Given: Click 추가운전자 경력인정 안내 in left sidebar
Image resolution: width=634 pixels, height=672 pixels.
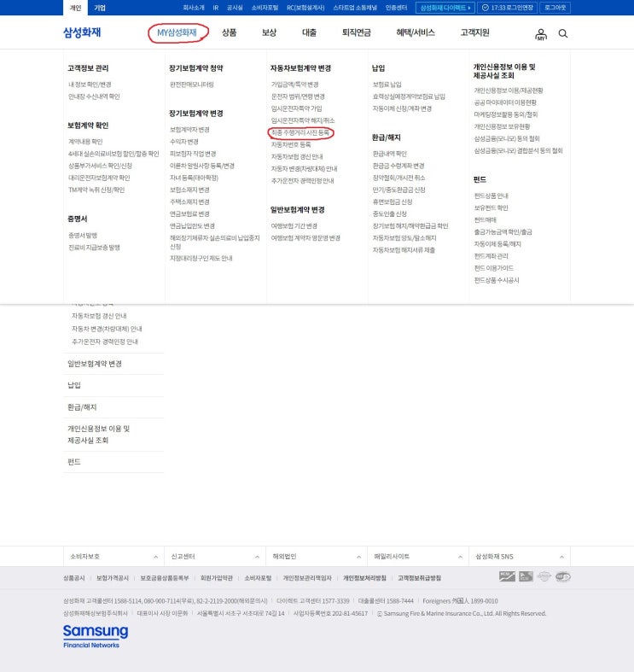Looking at the screenshot, I should [x=104, y=342].
